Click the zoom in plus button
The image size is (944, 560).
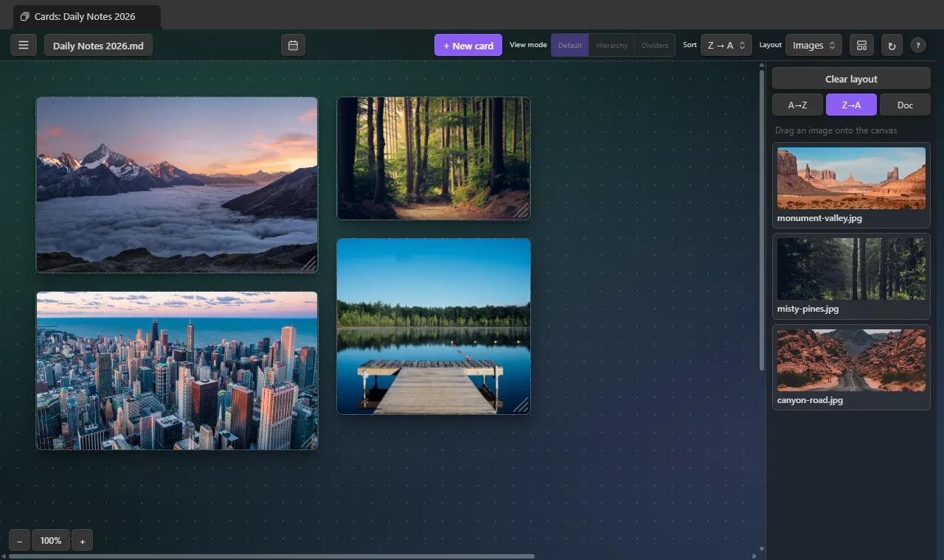83,541
